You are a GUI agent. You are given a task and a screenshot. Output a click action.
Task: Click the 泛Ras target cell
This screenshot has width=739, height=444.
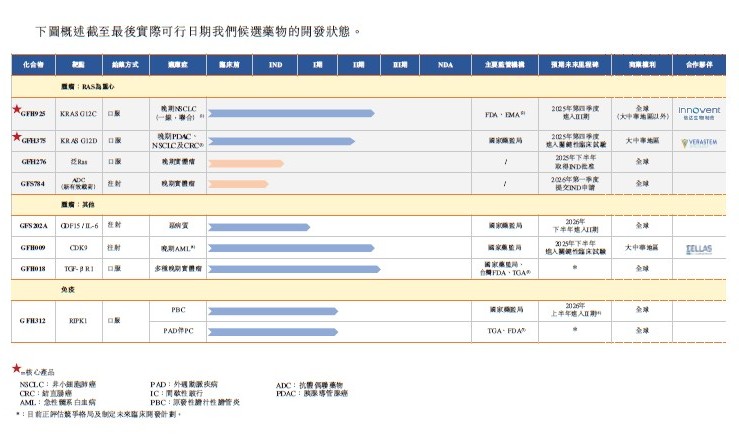79,162
